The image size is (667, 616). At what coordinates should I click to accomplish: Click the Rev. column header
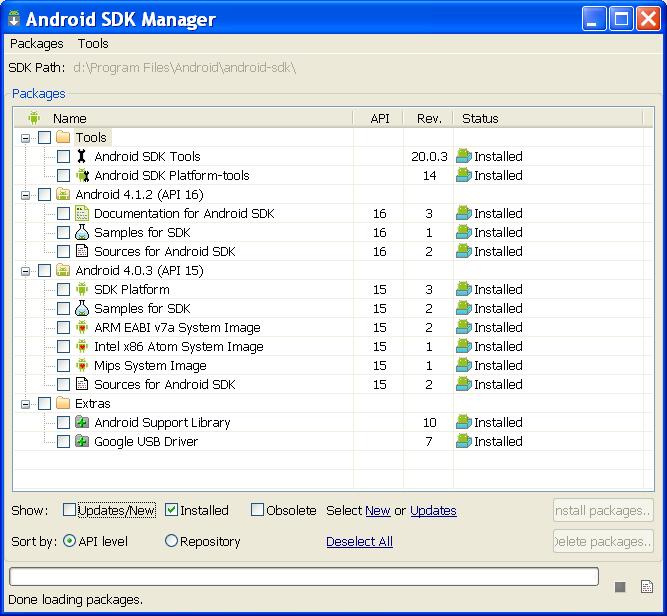[428, 118]
